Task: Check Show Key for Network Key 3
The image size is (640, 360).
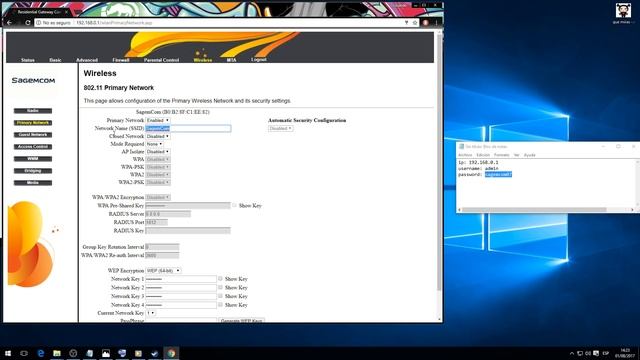Action: [x=220, y=296]
